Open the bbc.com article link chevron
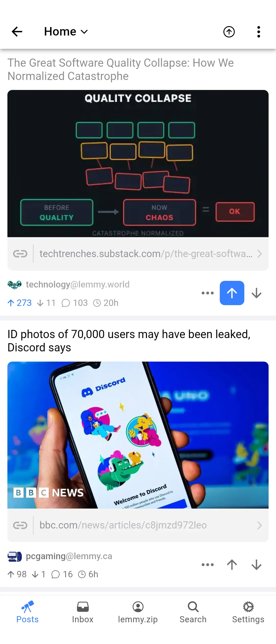This screenshot has width=276, height=644. tap(259, 525)
